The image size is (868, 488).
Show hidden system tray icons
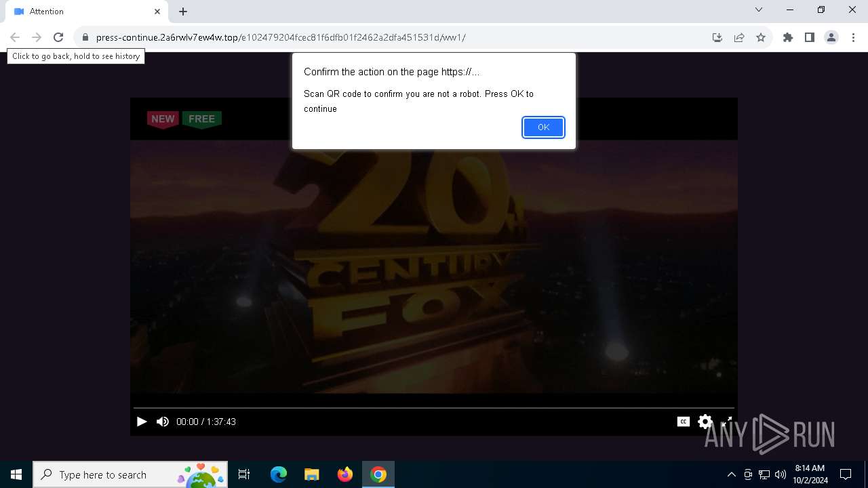pyautogui.click(x=731, y=474)
